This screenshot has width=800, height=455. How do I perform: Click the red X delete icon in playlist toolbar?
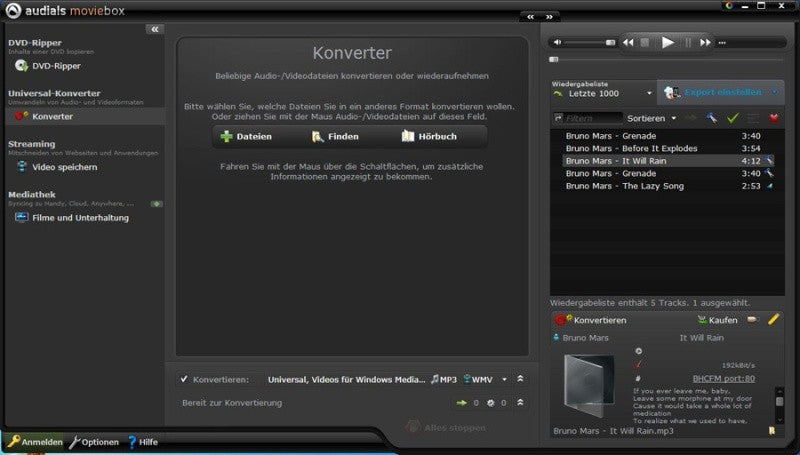[774, 118]
